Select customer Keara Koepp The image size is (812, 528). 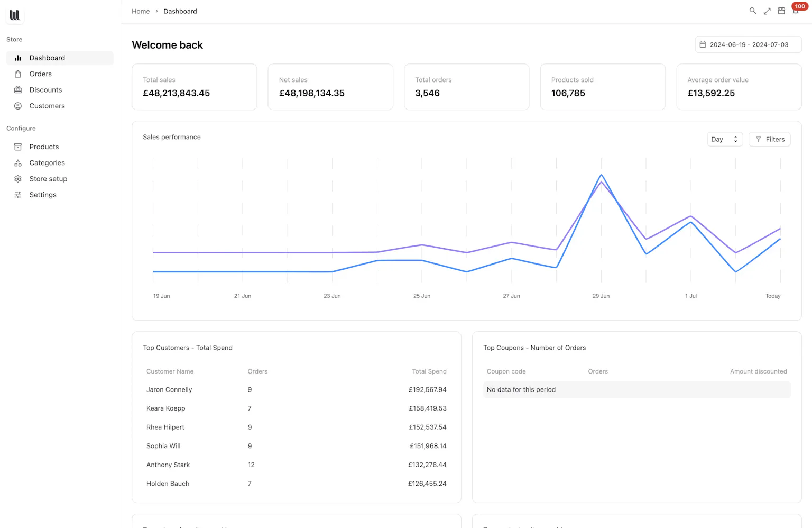[166, 408]
